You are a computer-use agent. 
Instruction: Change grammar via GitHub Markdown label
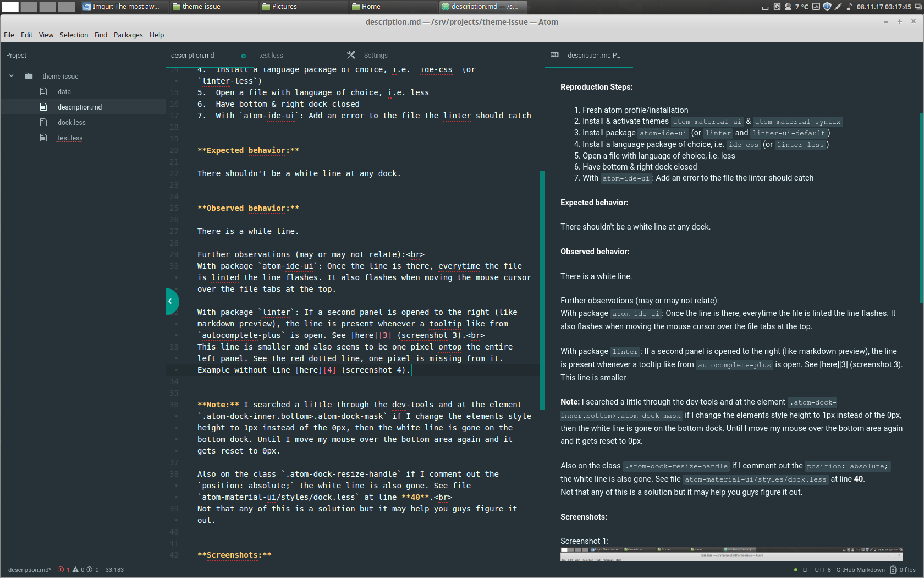[860, 570]
